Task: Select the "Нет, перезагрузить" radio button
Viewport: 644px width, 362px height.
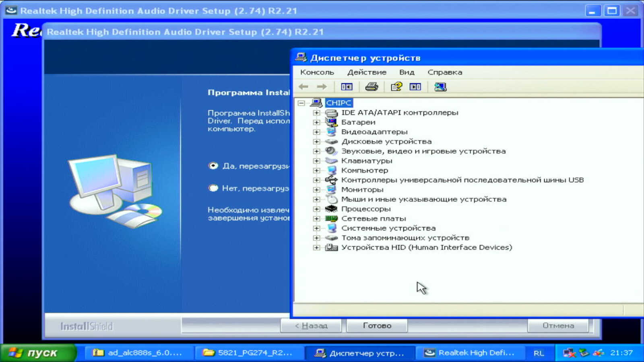Action: click(x=213, y=188)
